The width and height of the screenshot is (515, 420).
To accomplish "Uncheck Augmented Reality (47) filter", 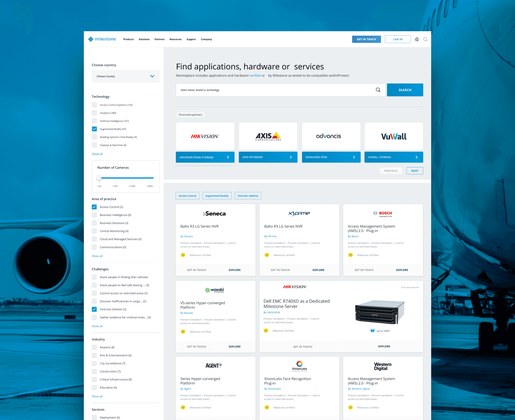I will click(x=94, y=129).
